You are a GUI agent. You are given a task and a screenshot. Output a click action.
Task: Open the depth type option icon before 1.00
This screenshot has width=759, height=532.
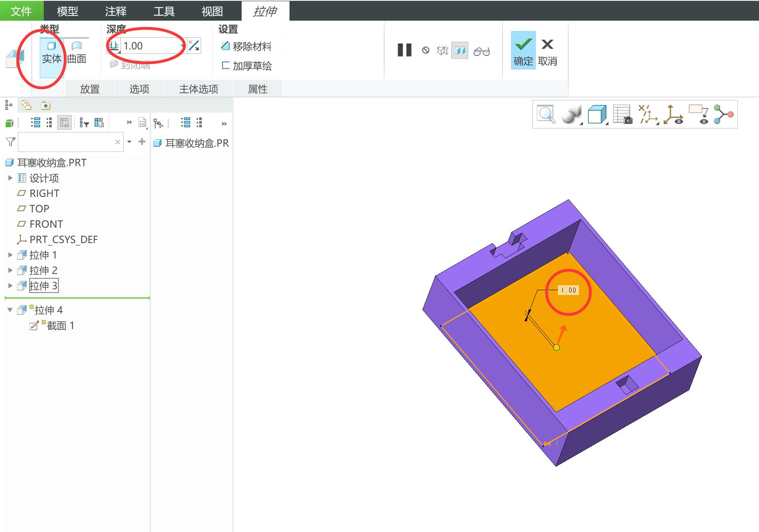[x=114, y=46]
